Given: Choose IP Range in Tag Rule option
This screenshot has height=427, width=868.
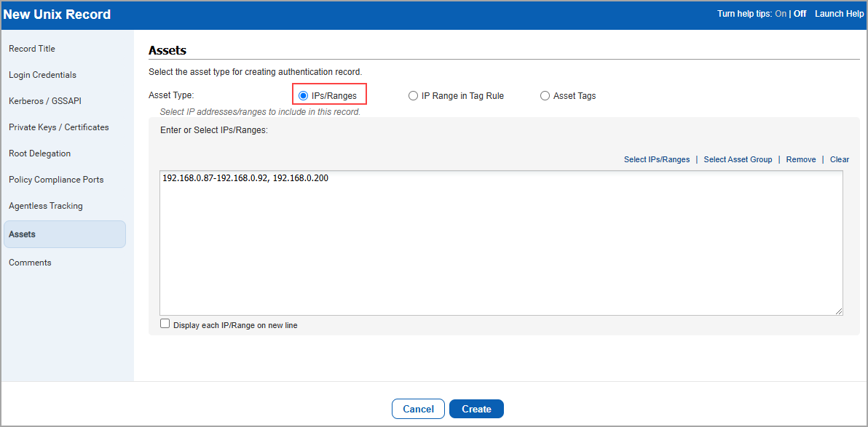Looking at the screenshot, I should point(413,96).
